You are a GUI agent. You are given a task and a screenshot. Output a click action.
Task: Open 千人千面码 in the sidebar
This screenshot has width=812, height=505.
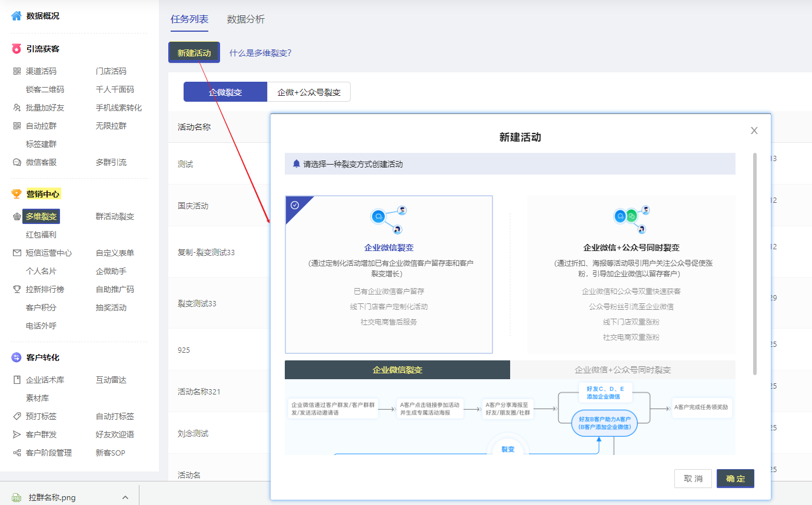(x=115, y=89)
